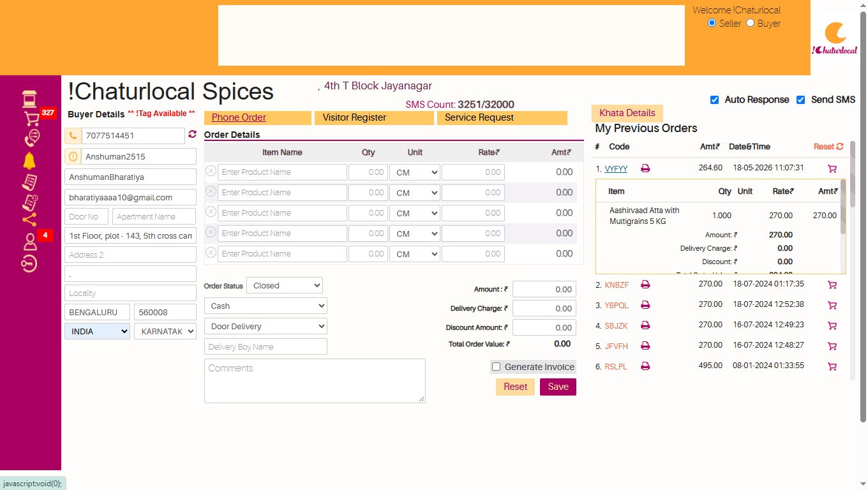Click the key access icon in sidebar
This screenshot has width=868, height=490.
pos(29,263)
